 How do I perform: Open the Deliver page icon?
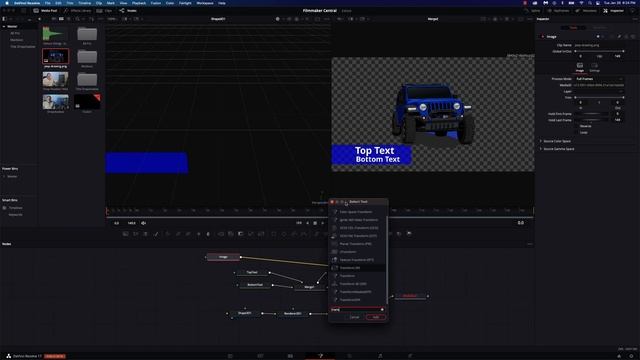click(410, 356)
